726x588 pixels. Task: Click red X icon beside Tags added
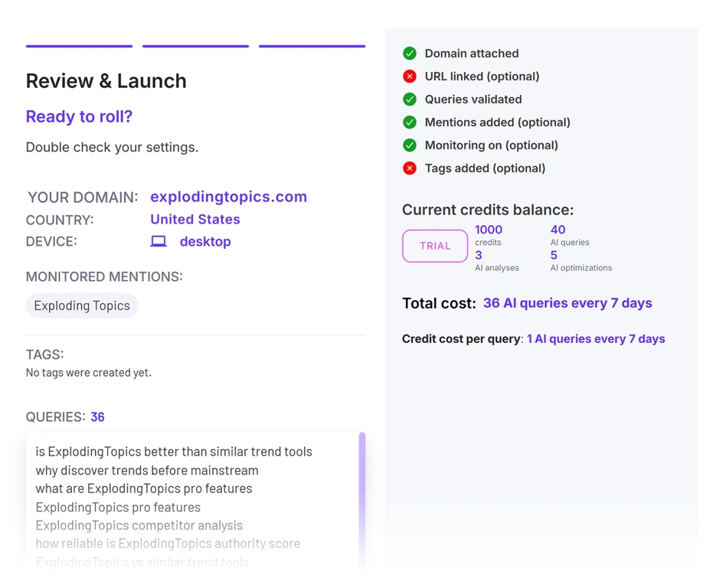click(410, 168)
